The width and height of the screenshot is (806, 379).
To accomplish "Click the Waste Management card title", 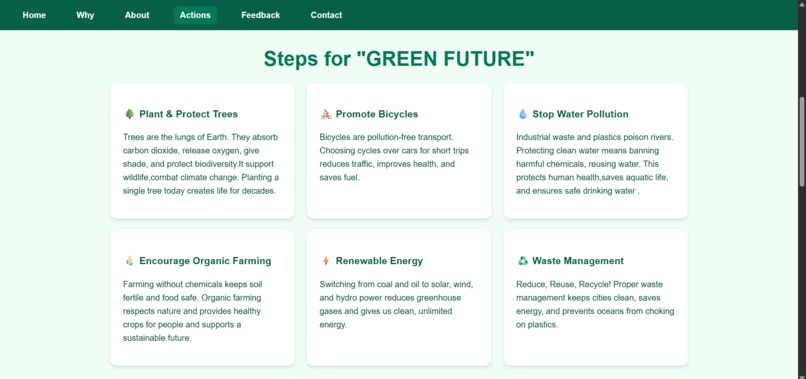I will tap(578, 261).
